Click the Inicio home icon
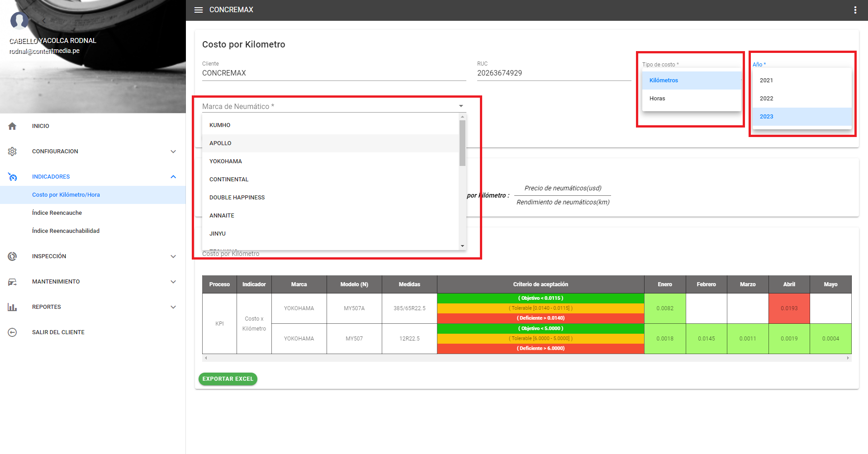Viewport: 868px width, 454px height. pyautogui.click(x=12, y=126)
